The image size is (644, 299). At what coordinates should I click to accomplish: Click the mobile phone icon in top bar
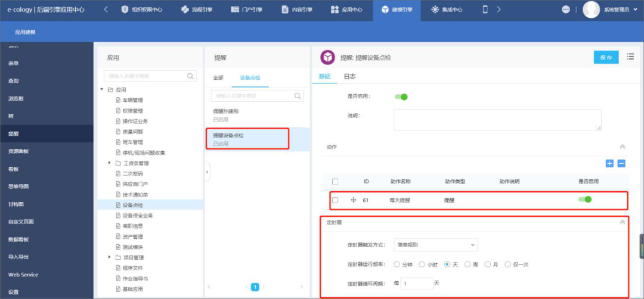[x=485, y=10]
